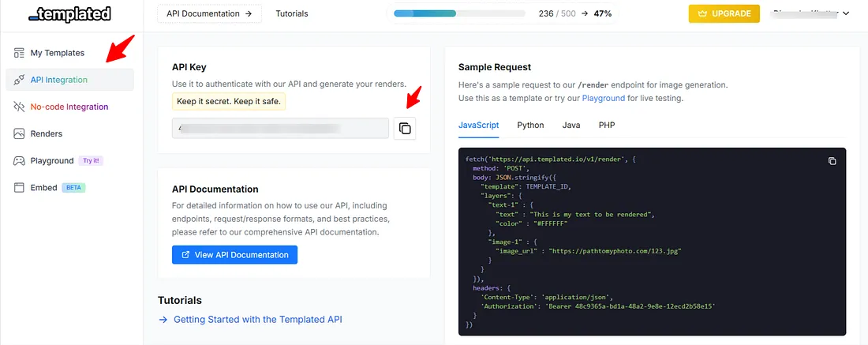Click the 47% usage text
This screenshot has height=345, width=868.
point(601,14)
